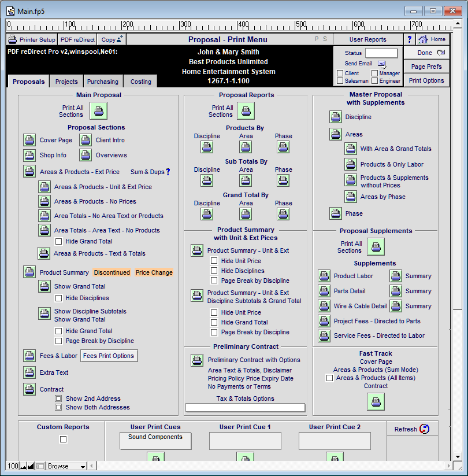
Task: Print Wire & Cable Detail Summary
Action: (396, 306)
